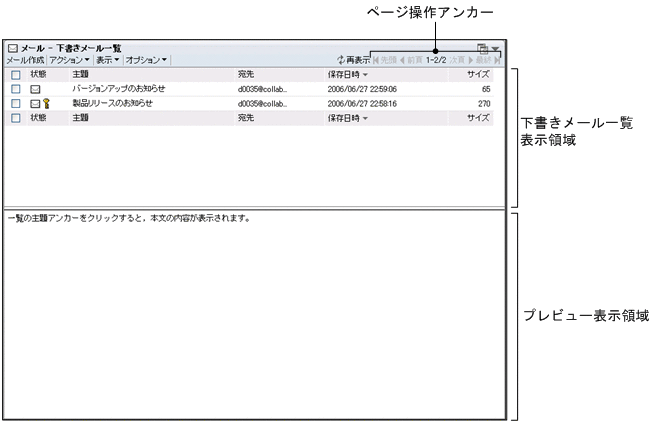Toggle select-all checkbox in header above mail rows

click(16, 75)
